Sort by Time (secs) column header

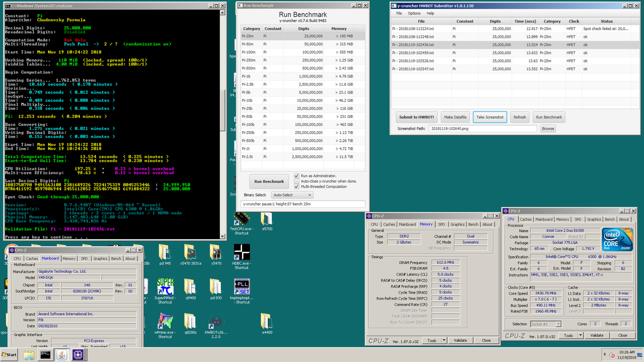point(525,21)
